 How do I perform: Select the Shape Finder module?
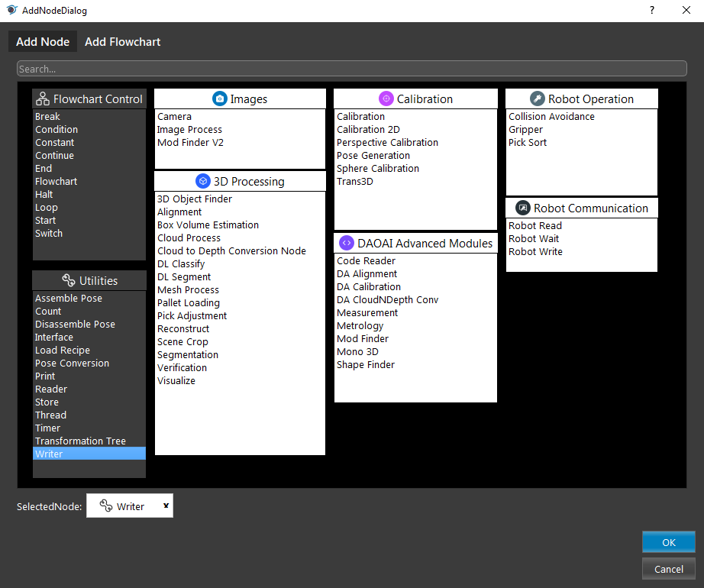(366, 365)
